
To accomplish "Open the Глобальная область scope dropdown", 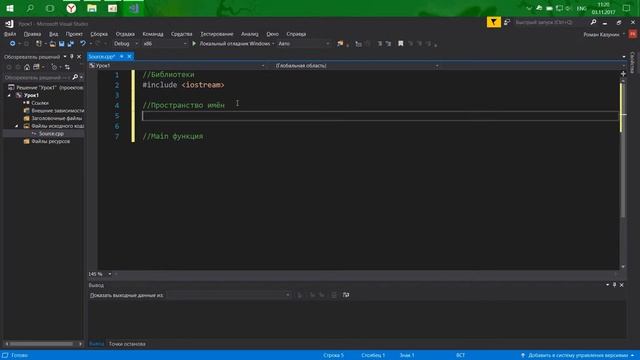I will tap(356, 66).
